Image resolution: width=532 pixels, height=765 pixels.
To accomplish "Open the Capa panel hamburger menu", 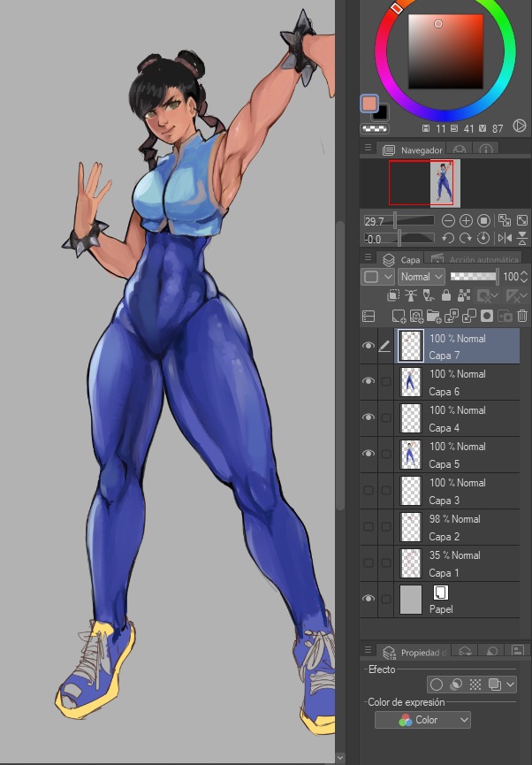I will click(x=369, y=257).
